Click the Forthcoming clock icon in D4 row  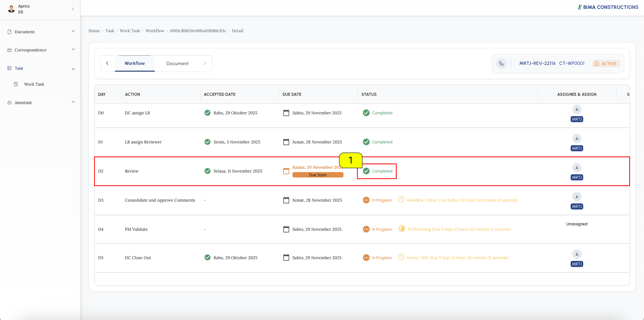pos(402,229)
